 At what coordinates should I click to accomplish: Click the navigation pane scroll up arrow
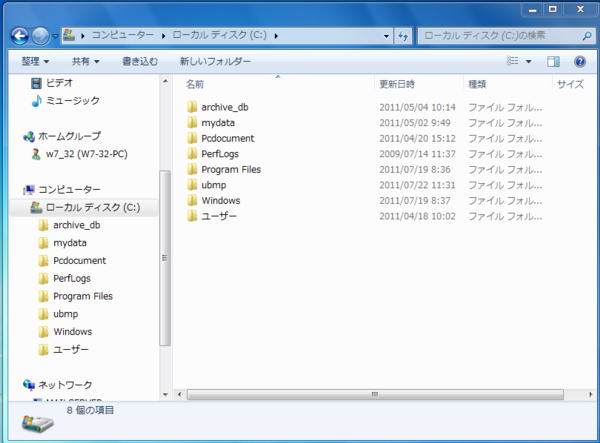coord(165,81)
